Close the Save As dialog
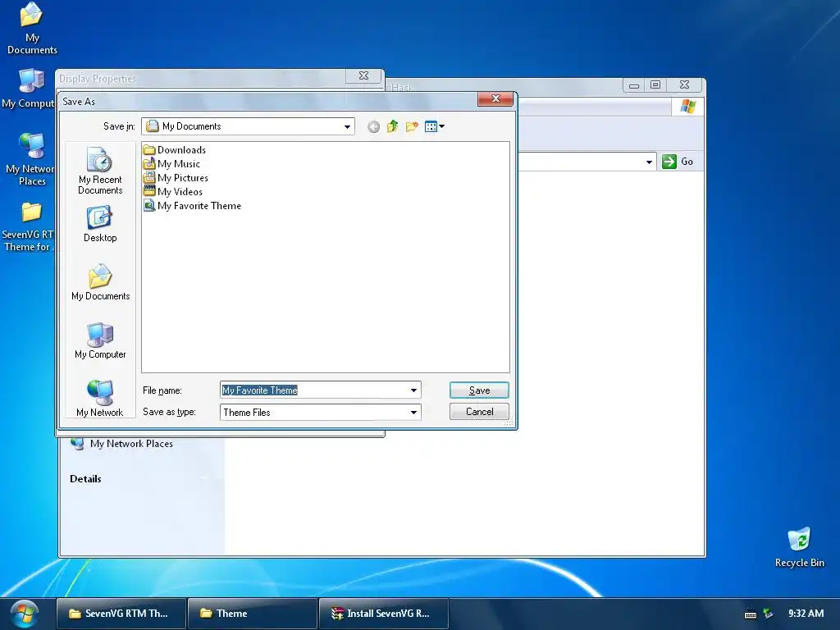Screen dimensions: 840x630 495,98
